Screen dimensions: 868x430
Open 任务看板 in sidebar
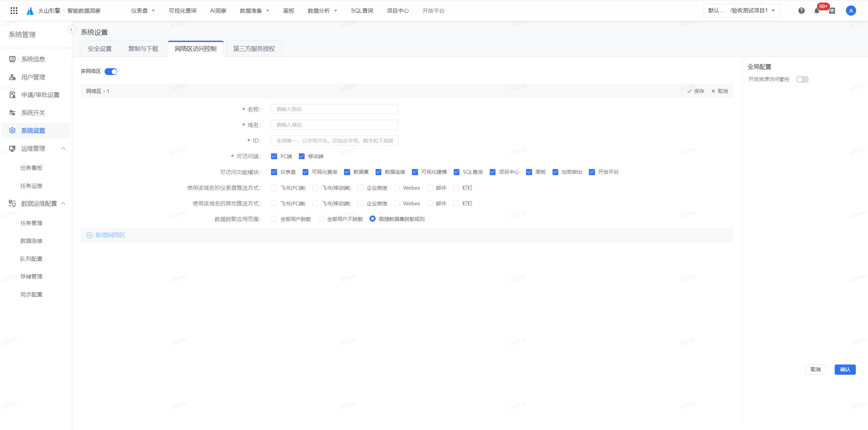click(31, 168)
